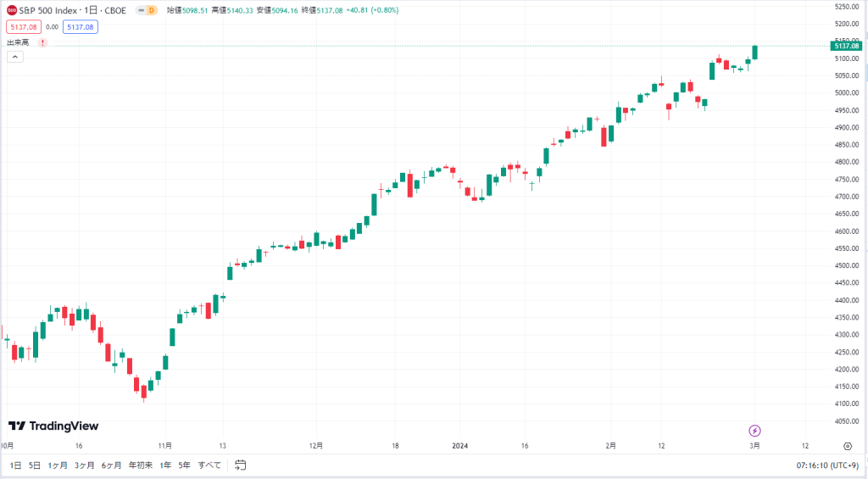868x479 pixels.
Task: Click the gray minus market status indicator
Action: pos(142,10)
